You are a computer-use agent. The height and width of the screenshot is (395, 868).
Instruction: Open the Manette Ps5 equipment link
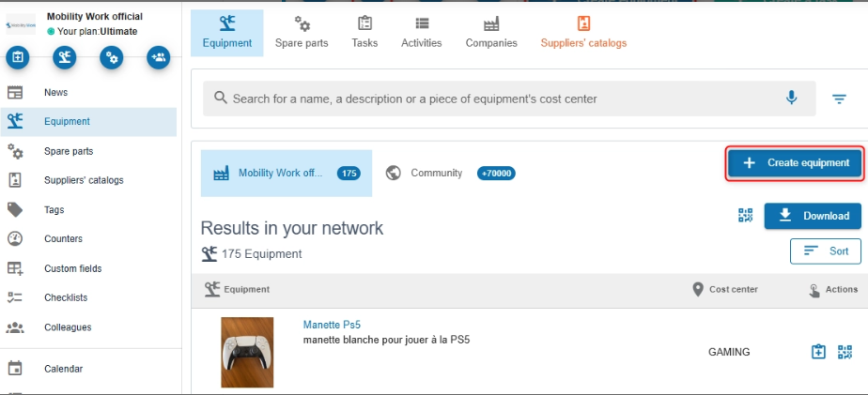pos(333,325)
